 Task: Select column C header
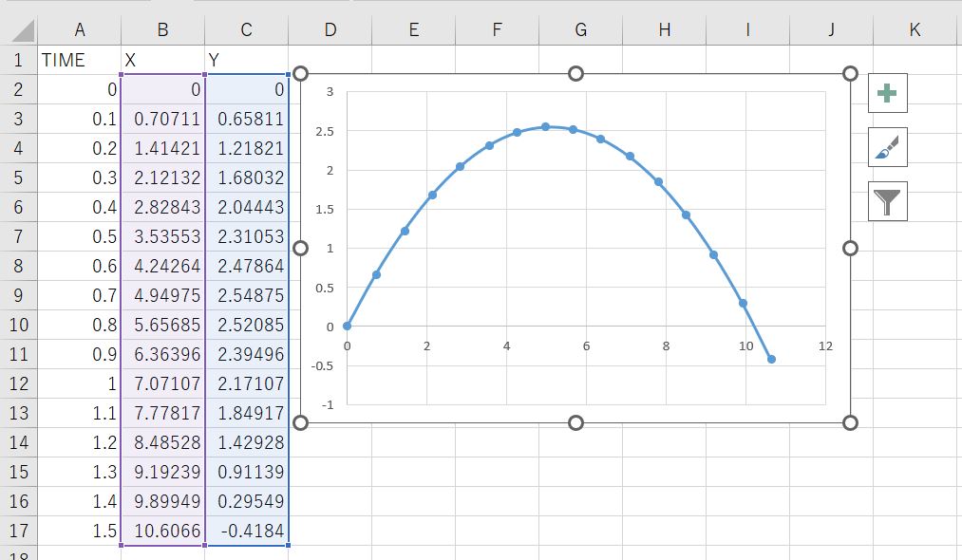246,30
